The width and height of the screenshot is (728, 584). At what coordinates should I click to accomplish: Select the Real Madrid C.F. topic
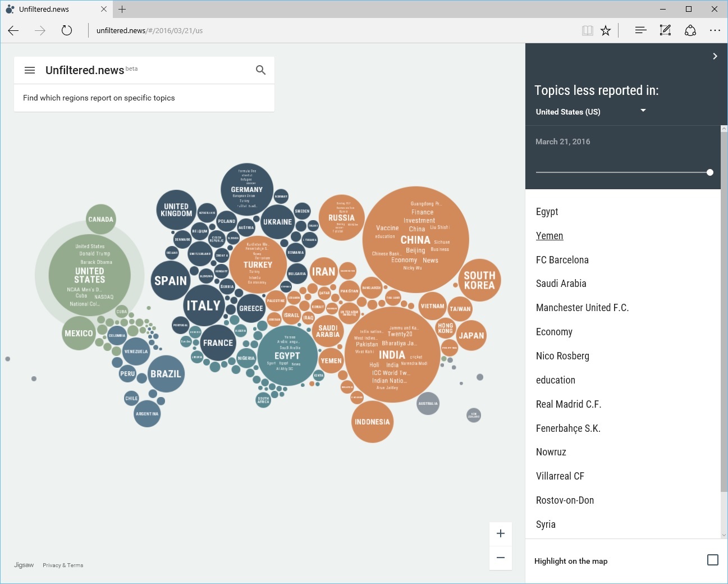tap(568, 404)
